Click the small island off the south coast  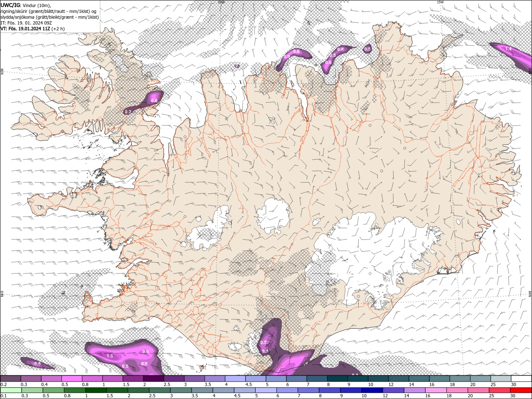202,367
